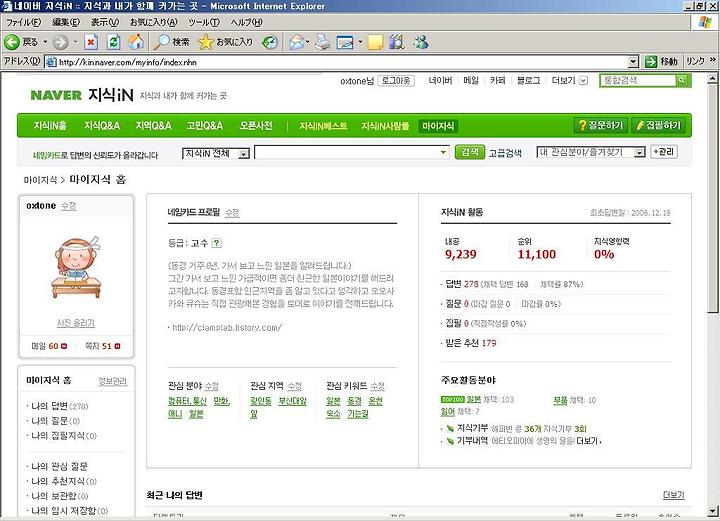Click the 집필하기 button
Image resolution: width=720 pixels, height=521 pixels.
click(x=658, y=125)
